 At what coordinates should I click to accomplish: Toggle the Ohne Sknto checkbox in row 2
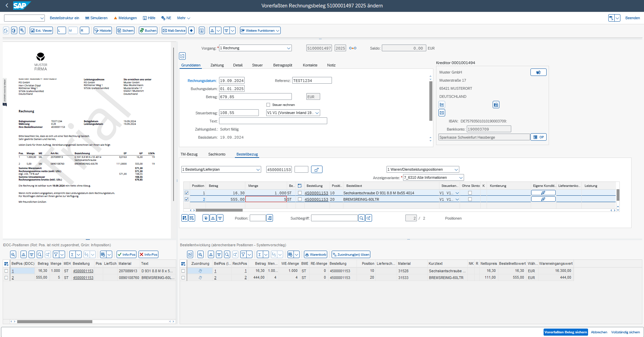pyautogui.click(x=470, y=199)
